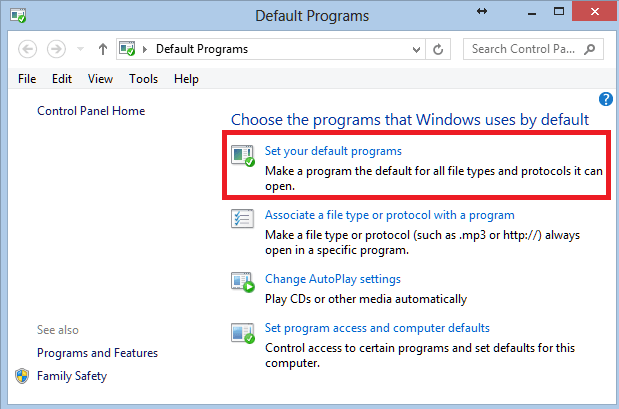Go up one level with the up arrow

tap(103, 49)
